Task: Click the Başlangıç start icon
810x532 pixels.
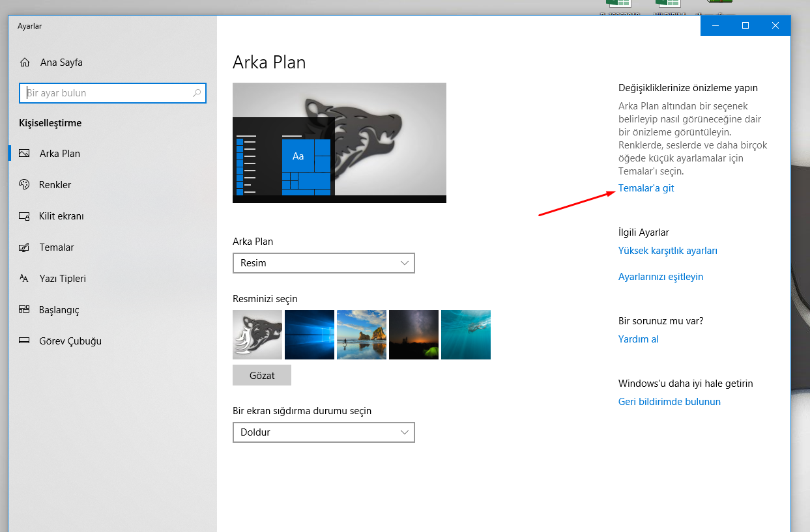Action: pyautogui.click(x=25, y=310)
